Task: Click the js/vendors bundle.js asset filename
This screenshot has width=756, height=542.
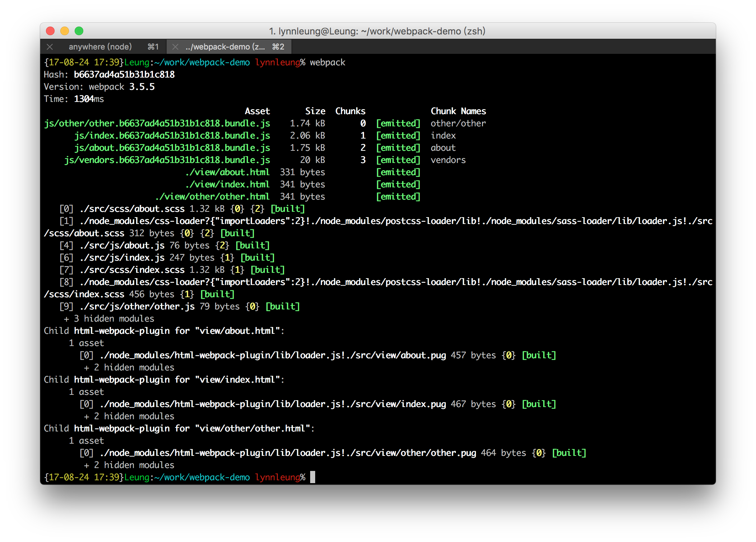Action: (167, 160)
